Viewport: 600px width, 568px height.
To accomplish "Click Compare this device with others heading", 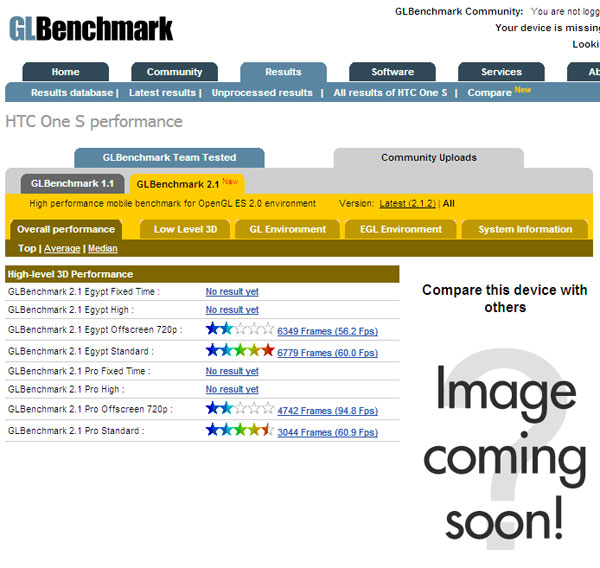I will click(x=504, y=299).
